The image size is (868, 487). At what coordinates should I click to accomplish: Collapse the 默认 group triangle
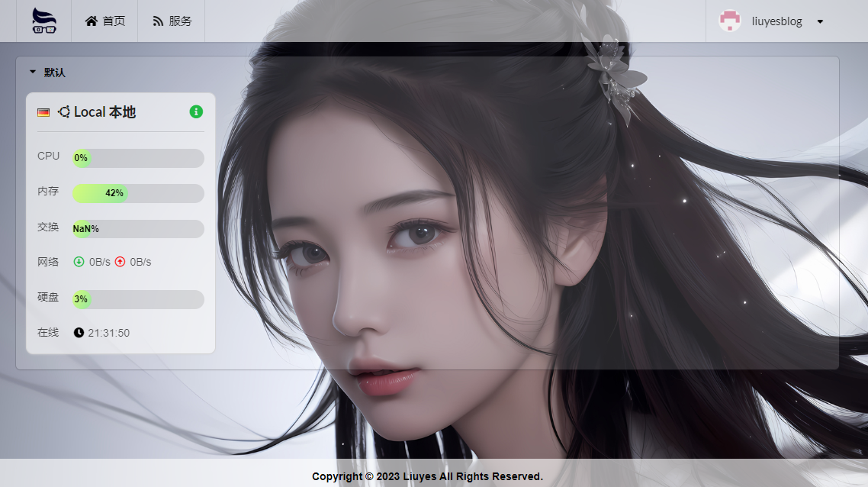pyautogui.click(x=33, y=72)
